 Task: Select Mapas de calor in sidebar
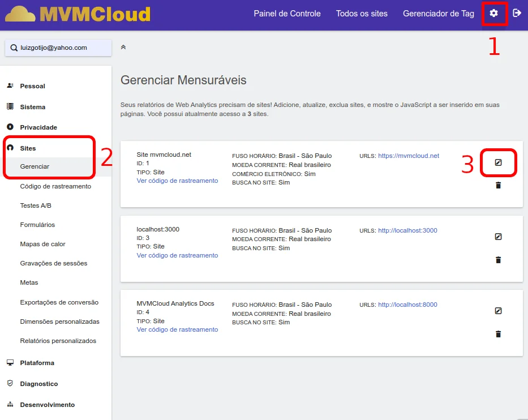click(42, 244)
